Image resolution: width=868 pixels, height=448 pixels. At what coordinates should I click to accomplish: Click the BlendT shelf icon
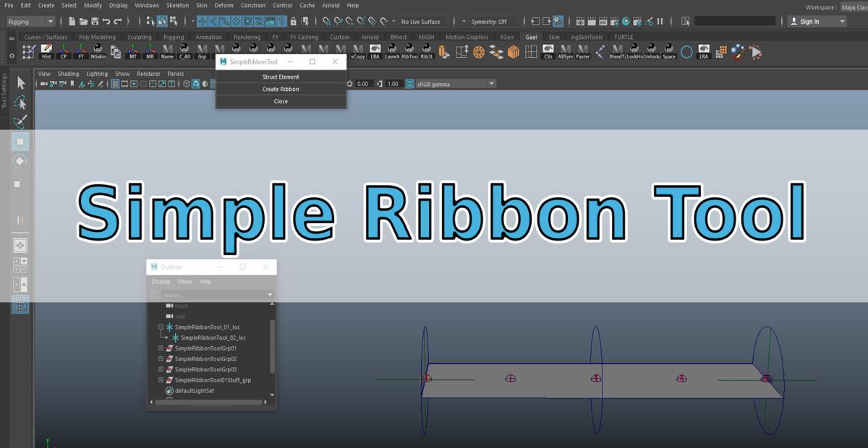pos(617,51)
